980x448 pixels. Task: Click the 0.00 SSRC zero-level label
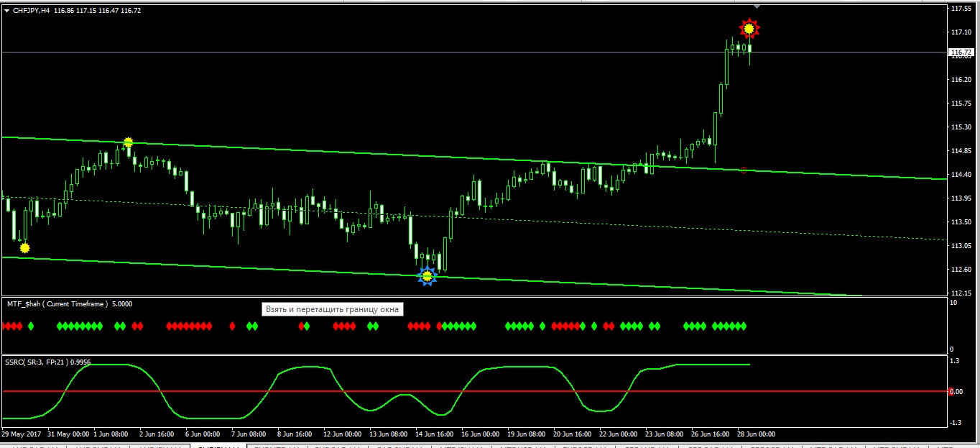click(x=957, y=391)
